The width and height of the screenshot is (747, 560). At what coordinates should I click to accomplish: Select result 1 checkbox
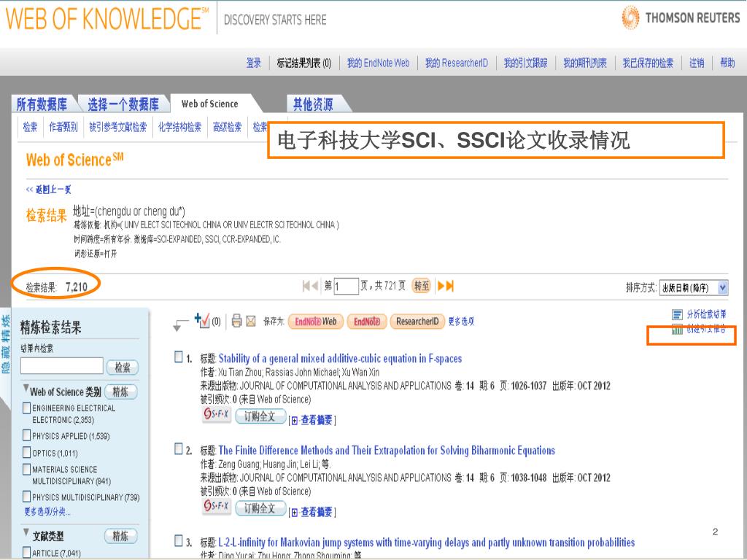[x=179, y=357]
